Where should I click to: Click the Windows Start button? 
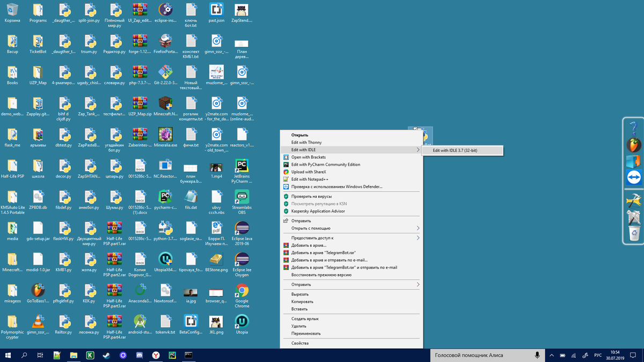tap(8, 355)
